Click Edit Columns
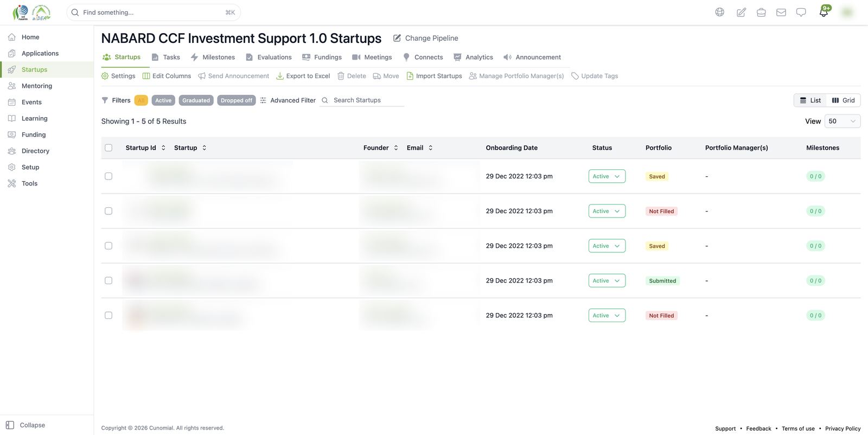Image resolution: width=868 pixels, height=435 pixels. click(x=167, y=76)
